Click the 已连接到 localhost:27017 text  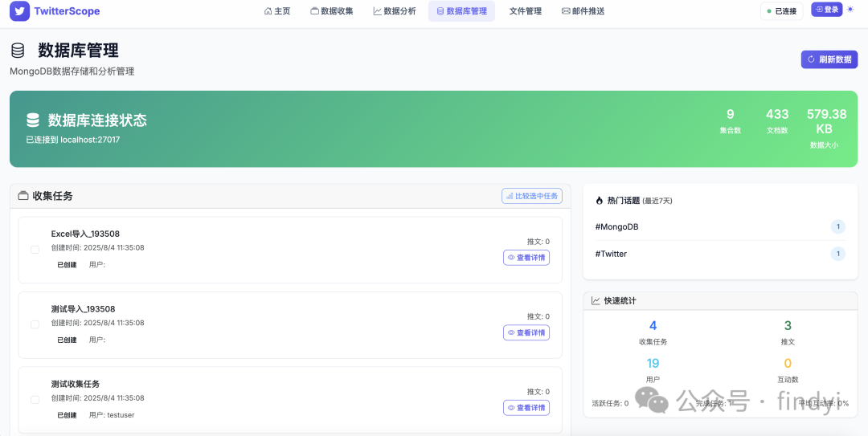(72, 140)
